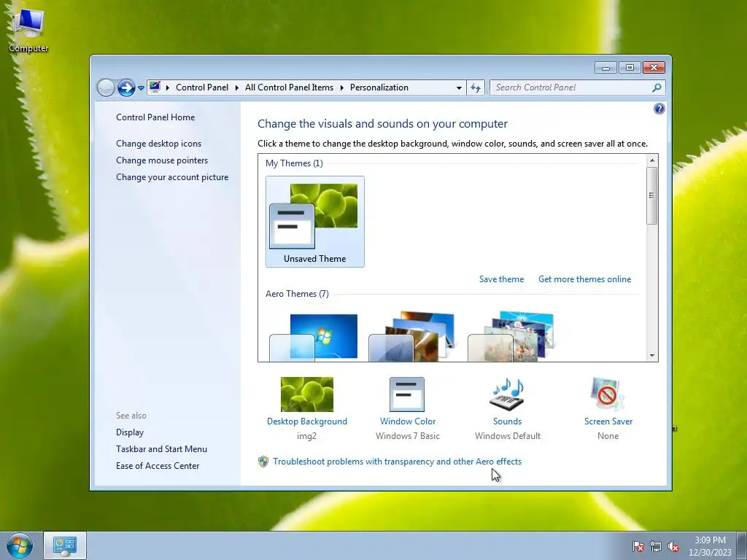Click the shield icon beside Troubleshoot link

point(263,462)
